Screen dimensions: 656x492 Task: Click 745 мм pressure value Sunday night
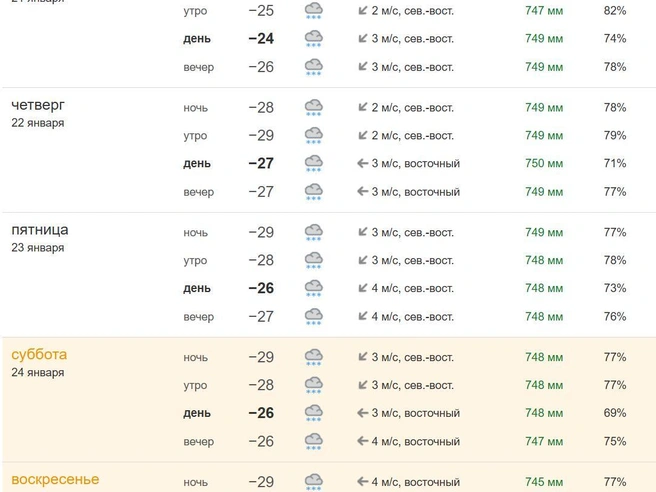(544, 482)
